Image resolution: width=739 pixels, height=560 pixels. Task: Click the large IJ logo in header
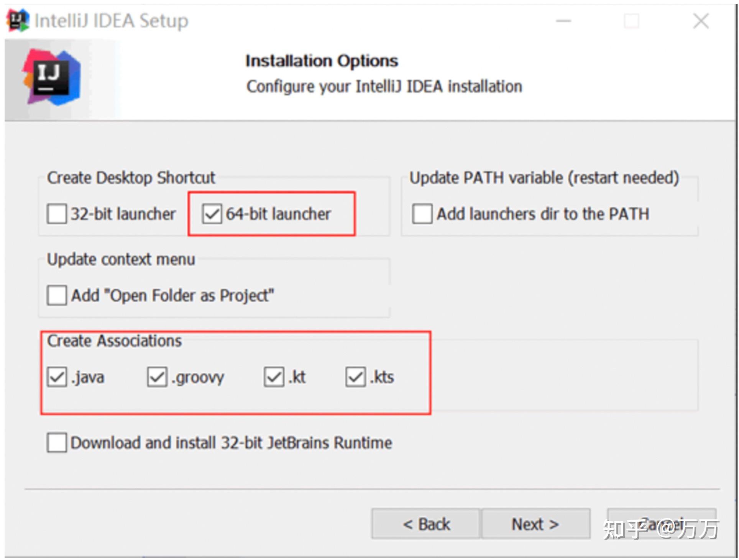click(52, 77)
